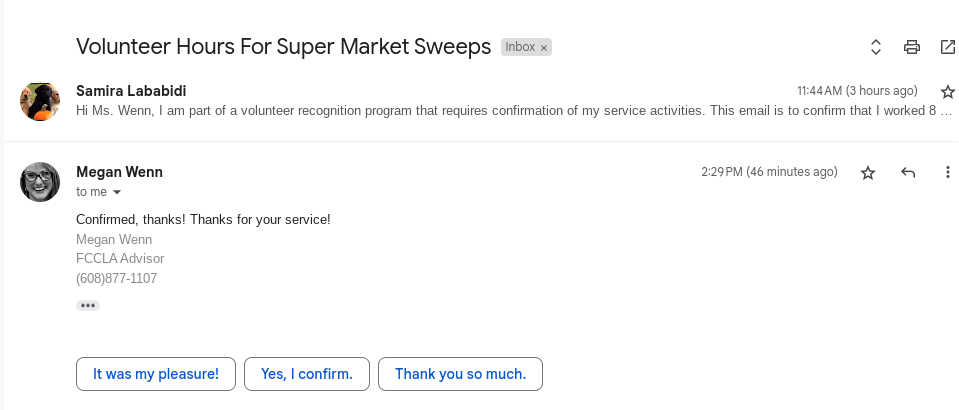This screenshot has width=959, height=410.
Task: Expand trimmed content ellipsis
Action: tap(88, 305)
